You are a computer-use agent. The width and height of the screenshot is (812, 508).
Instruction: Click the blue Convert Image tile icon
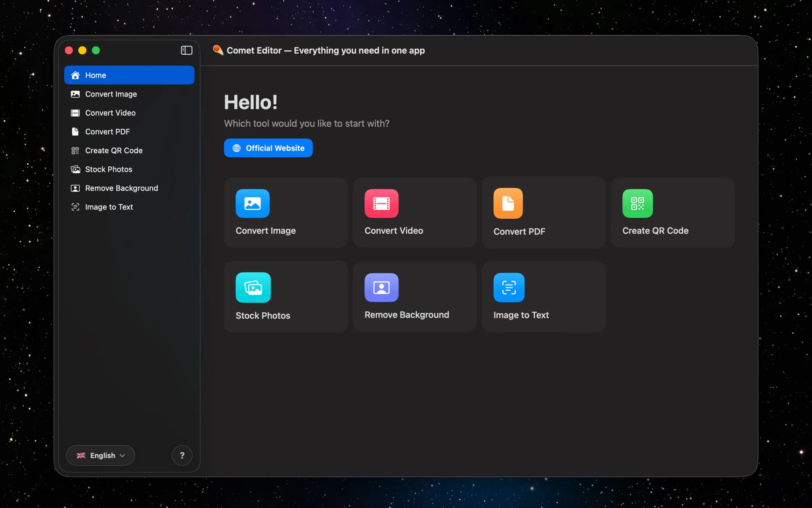pos(253,203)
